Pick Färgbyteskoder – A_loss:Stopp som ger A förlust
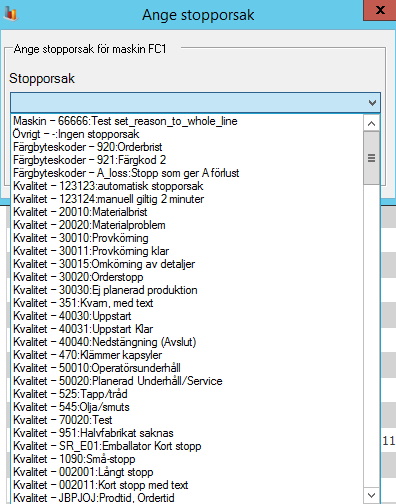396x504 pixels. tap(187, 173)
